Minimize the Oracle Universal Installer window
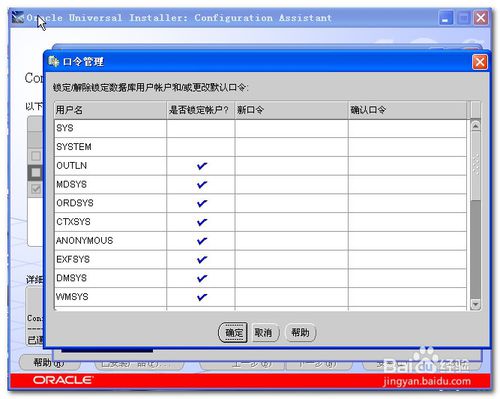Screen dimensions: 500x399 pyautogui.click(x=445, y=18)
